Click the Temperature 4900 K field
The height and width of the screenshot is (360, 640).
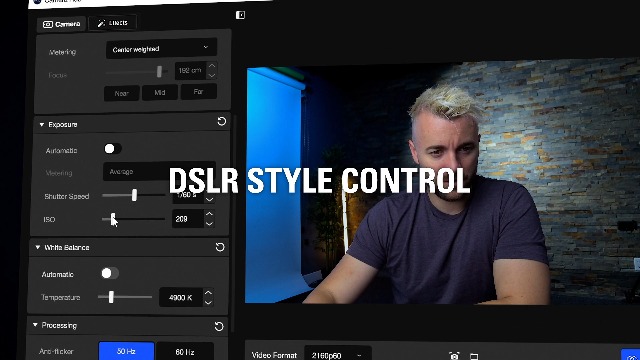[181, 298]
